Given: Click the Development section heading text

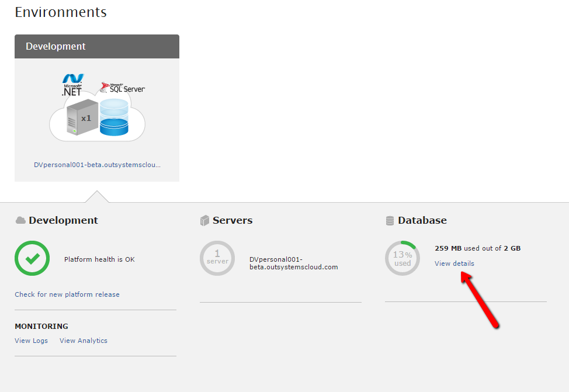Looking at the screenshot, I should click(64, 220).
